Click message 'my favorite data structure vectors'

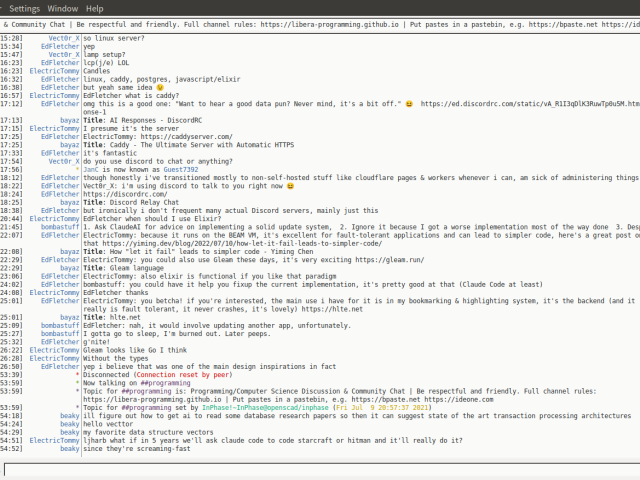click(148, 432)
